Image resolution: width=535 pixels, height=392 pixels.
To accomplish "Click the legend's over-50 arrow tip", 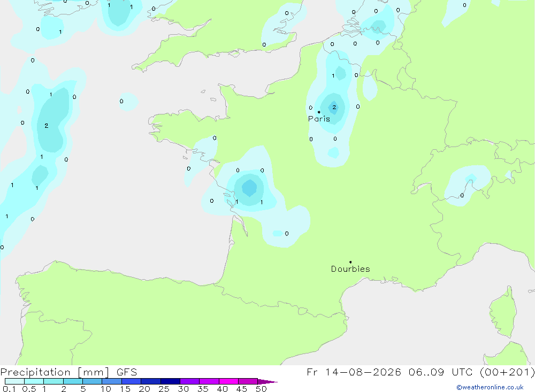I will click(268, 382).
